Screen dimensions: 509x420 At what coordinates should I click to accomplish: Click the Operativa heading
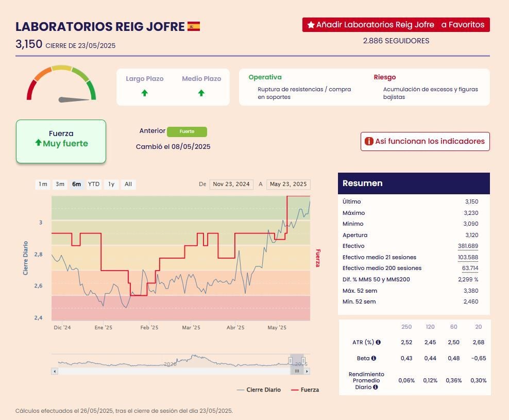265,77
